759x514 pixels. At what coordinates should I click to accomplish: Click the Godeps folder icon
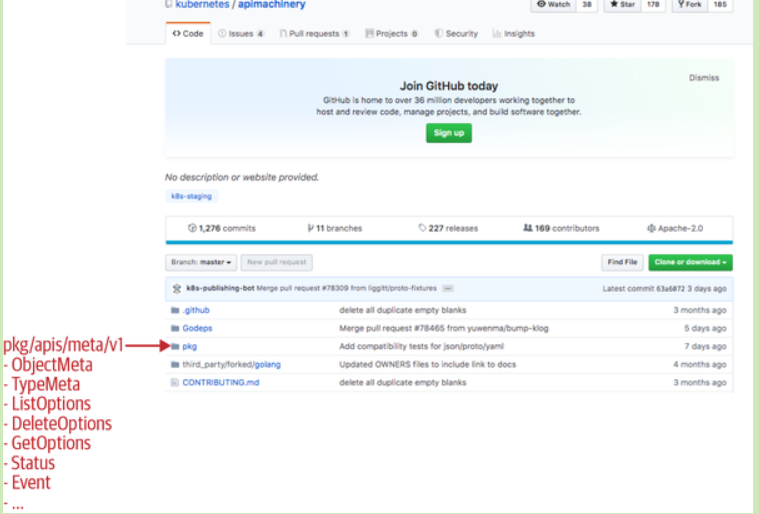click(x=175, y=328)
